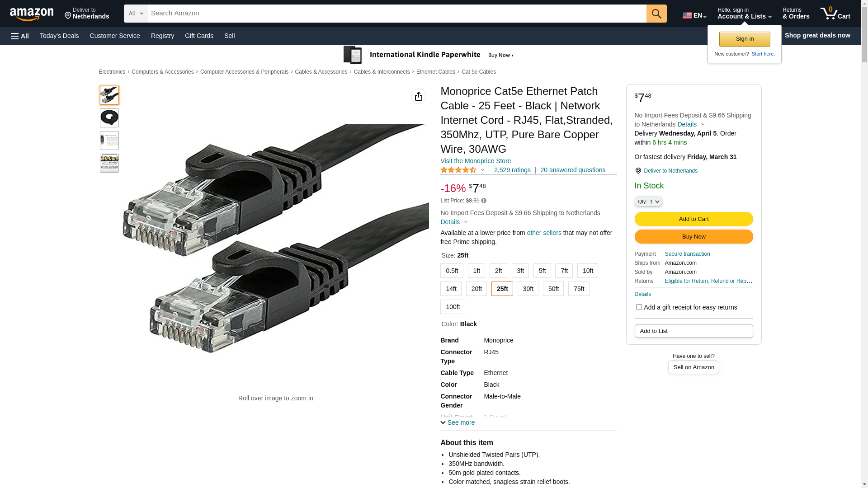Check the gift receipt checkbox
This screenshot has width=868, height=488.
(x=639, y=307)
